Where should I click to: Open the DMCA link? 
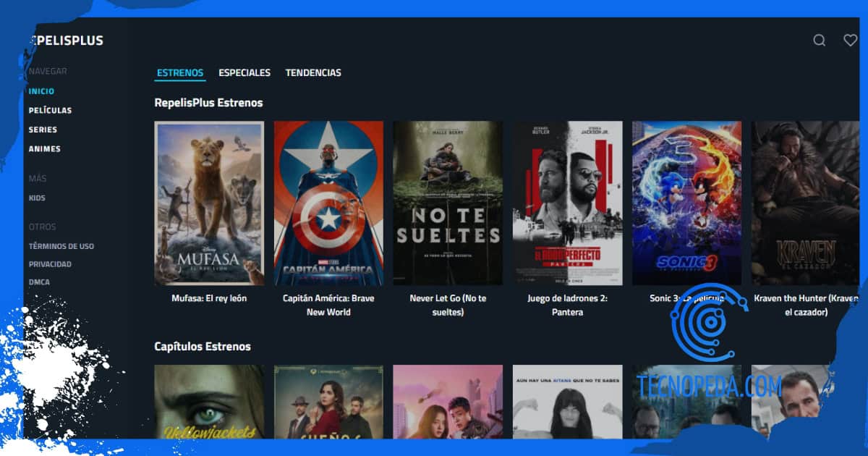point(39,282)
